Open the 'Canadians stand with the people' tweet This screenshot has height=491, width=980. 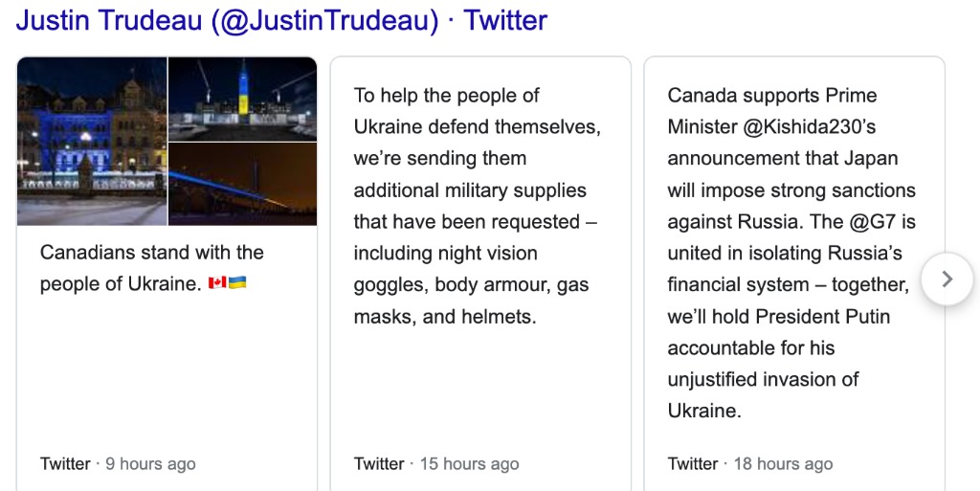[x=151, y=268]
